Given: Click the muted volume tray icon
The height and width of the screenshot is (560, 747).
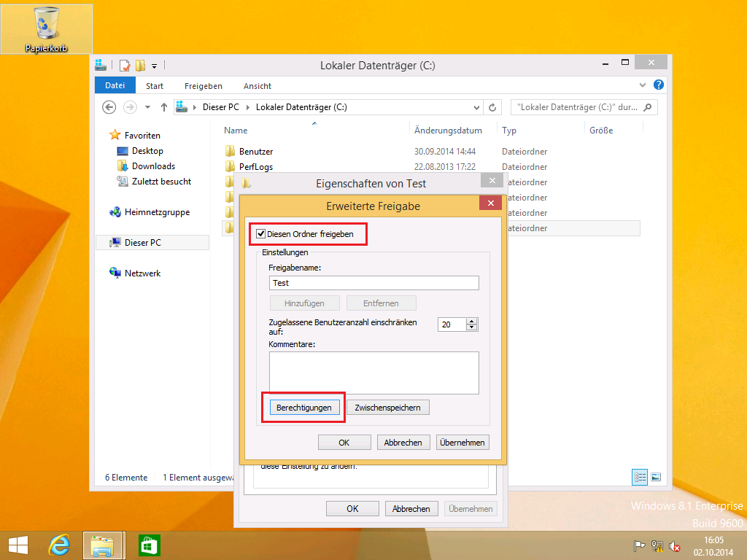Looking at the screenshot, I should pyautogui.click(x=675, y=546).
